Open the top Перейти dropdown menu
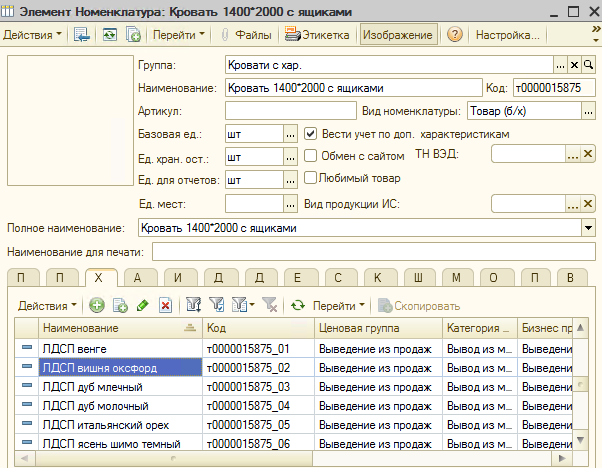Image resolution: width=602 pixels, height=468 pixels. coord(179,35)
